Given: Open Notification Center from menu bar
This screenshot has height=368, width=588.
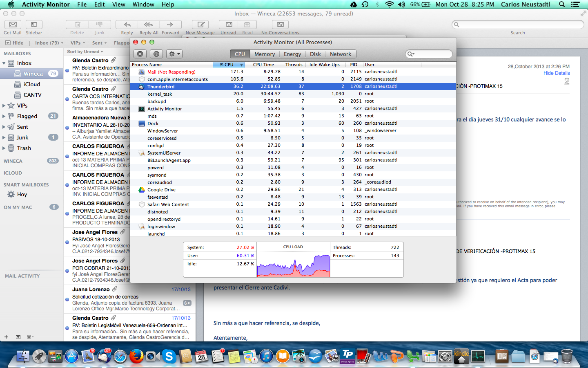Looking at the screenshot, I should (575, 4).
